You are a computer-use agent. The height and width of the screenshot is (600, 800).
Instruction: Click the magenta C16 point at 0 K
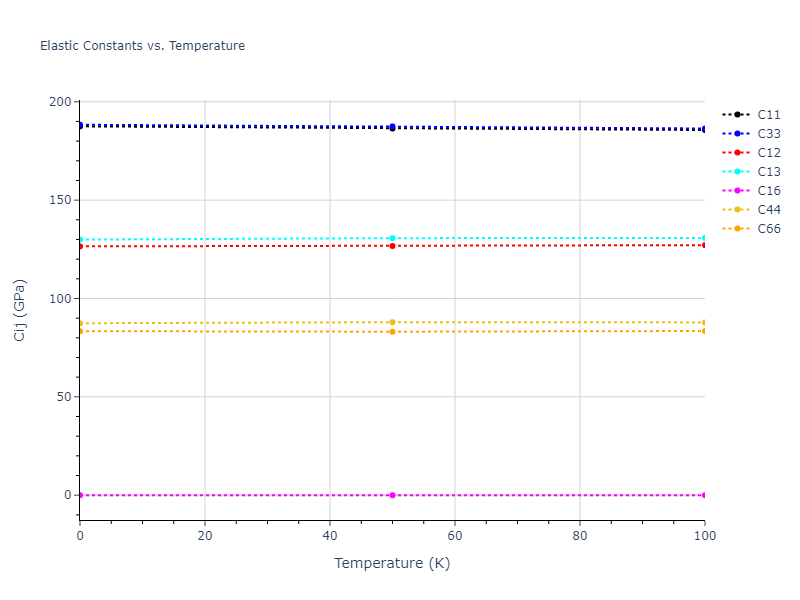coord(80,495)
